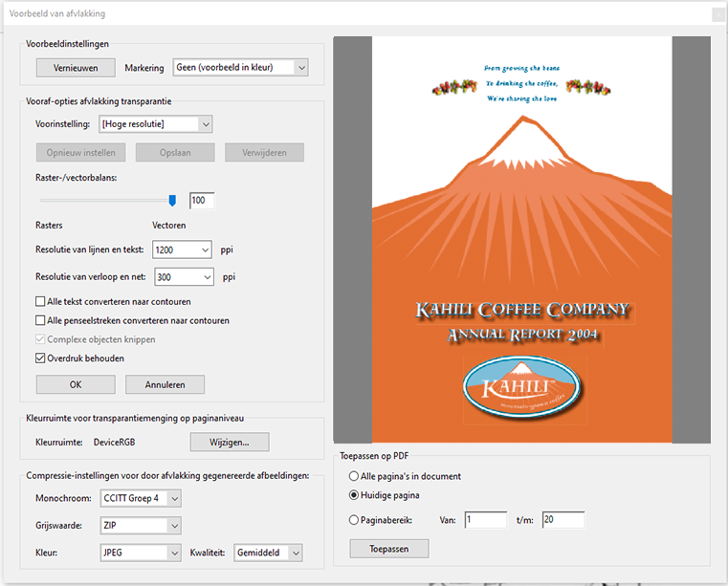Click the Opslaan button
728x586 pixels.
tap(175, 152)
